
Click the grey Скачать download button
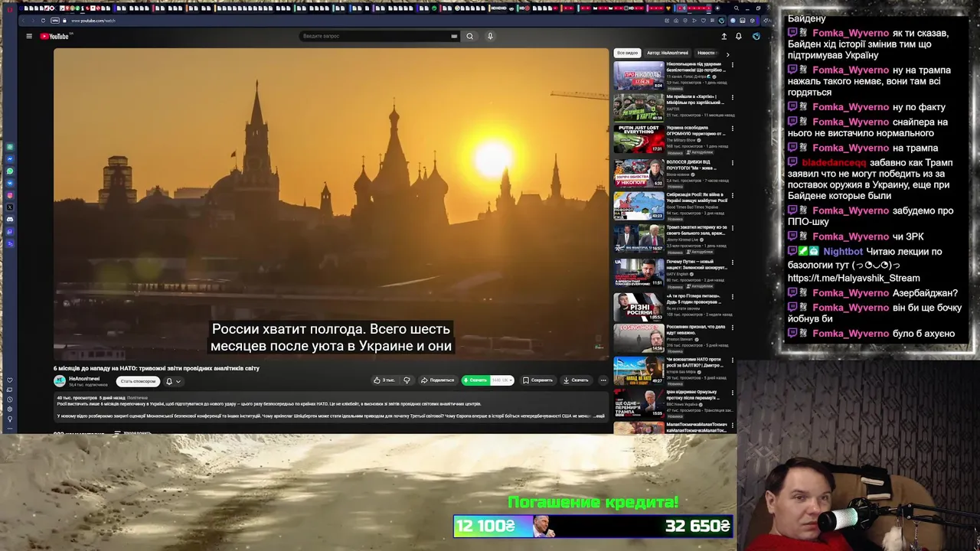576,380
